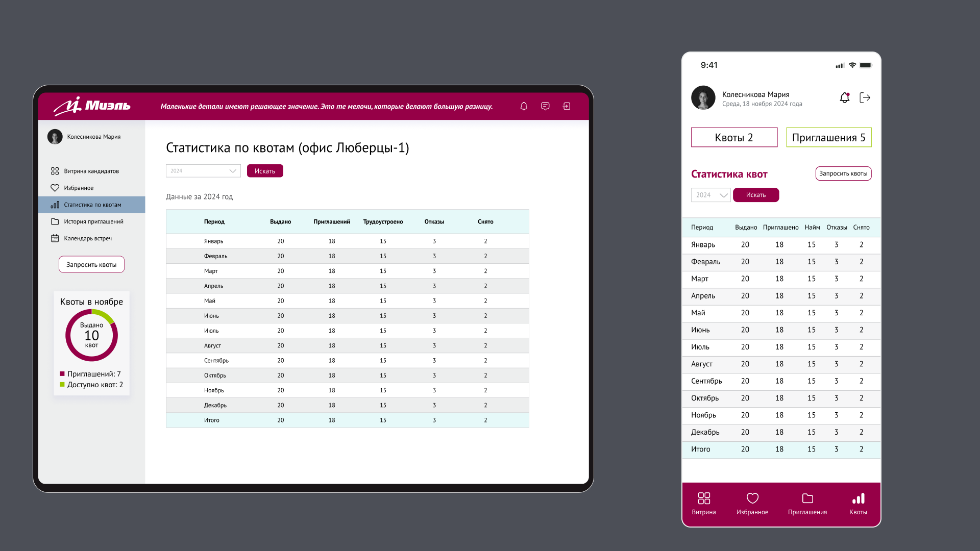The height and width of the screenshot is (551, 980).
Task: Switch to the Приглашения 5 tab
Action: (828, 137)
